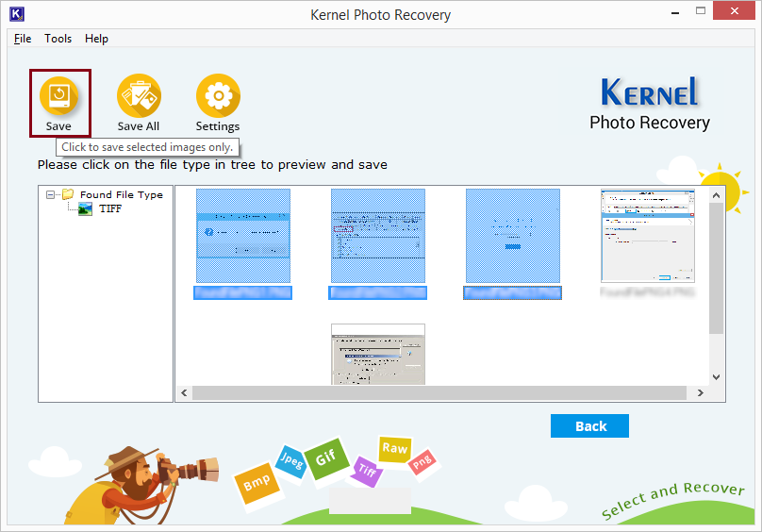Viewport: 762px width, 532px height.
Task: Click the vertical scrollbar down arrow
Action: coord(716,377)
